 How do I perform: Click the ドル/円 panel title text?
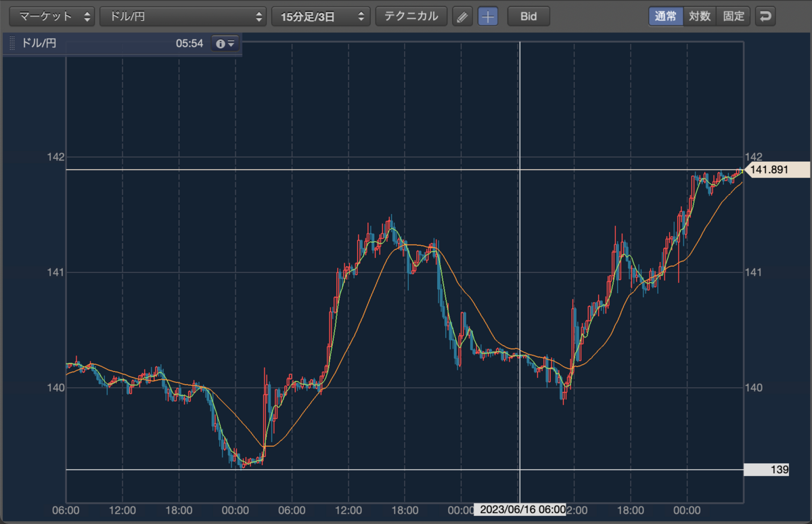pyautogui.click(x=39, y=44)
